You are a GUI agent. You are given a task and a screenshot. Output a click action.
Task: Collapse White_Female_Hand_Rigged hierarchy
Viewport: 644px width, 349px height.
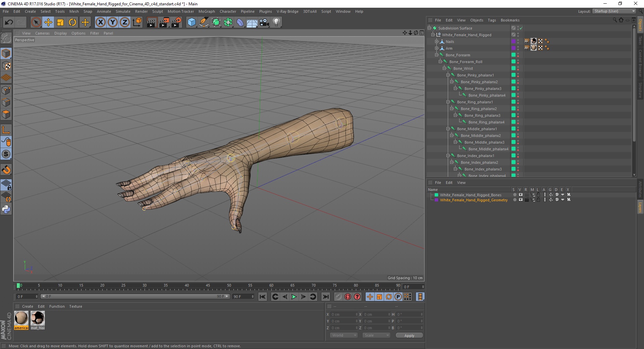[433, 35]
